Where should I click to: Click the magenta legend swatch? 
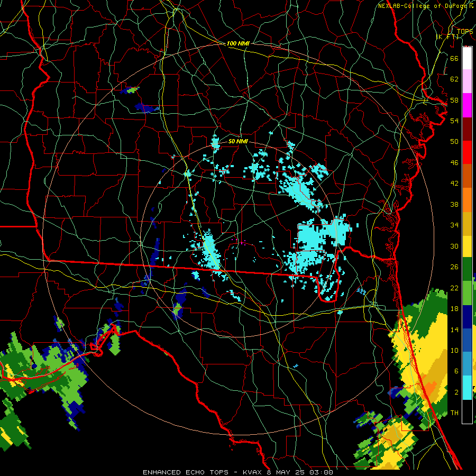(467, 105)
